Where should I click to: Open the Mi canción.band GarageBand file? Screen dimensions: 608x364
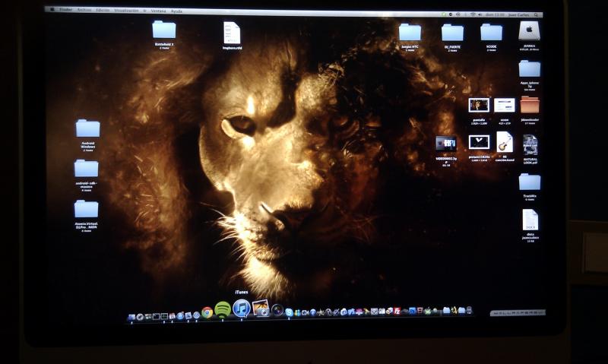505,142
